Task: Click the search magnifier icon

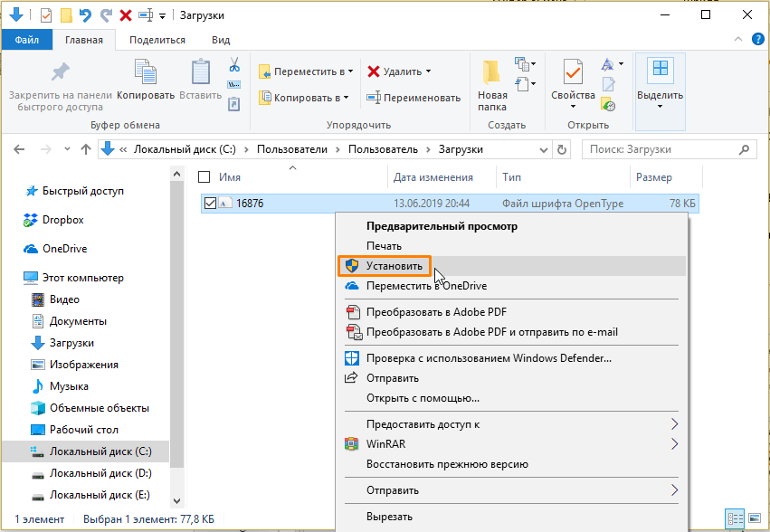Action: click(x=745, y=149)
